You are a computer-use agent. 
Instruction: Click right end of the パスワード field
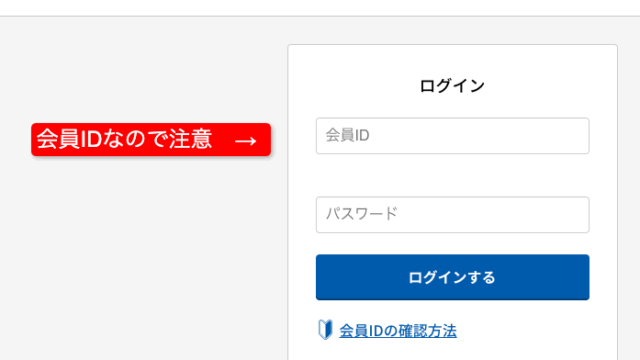[571, 215]
